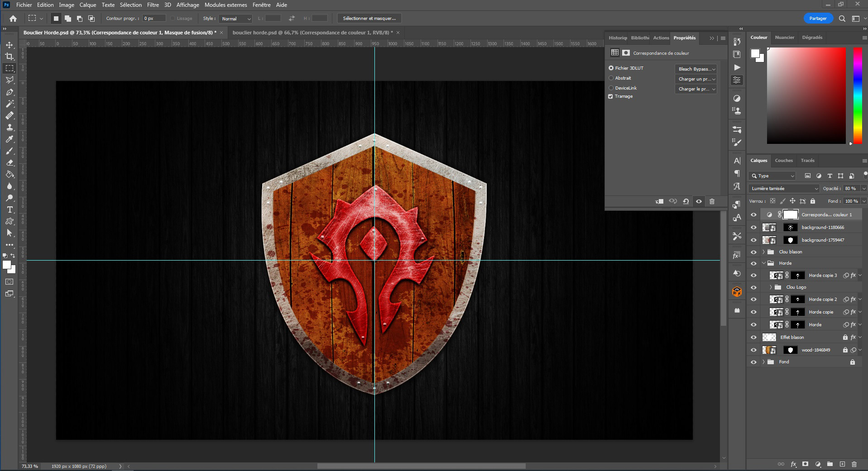868x471 pixels.
Task: Open the Home screen icon
Action: click(x=13, y=19)
